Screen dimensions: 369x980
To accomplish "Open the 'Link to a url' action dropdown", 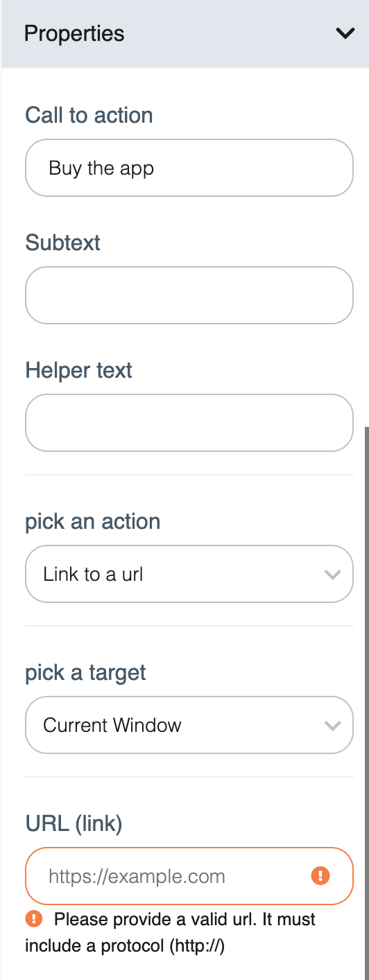I will pos(189,574).
